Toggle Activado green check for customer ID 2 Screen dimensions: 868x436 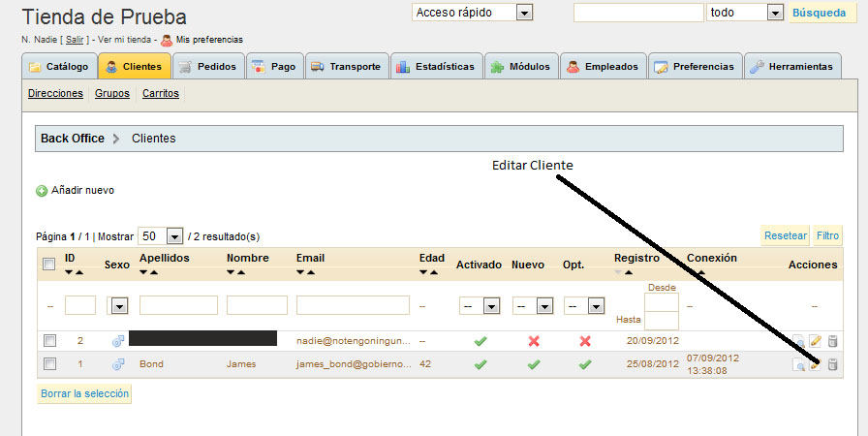click(x=479, y=341)
